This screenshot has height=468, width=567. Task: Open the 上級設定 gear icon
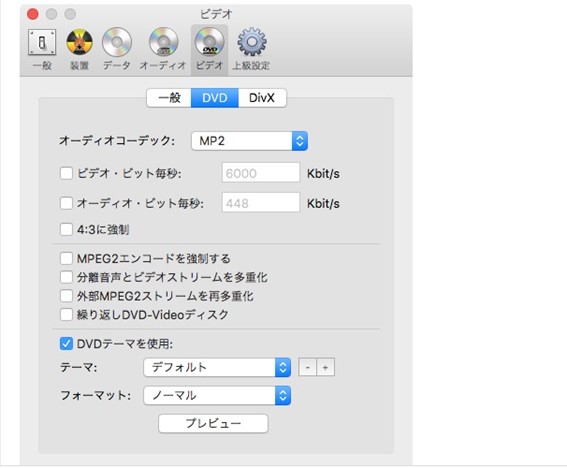(x=252, y=49)
